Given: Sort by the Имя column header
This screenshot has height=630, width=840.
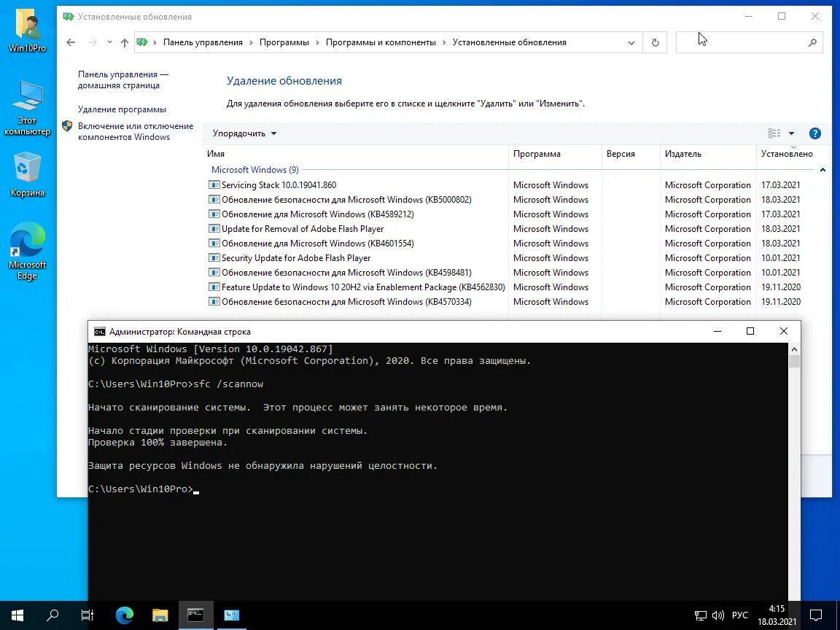Looking at the screenshot, I should point(356,154).
